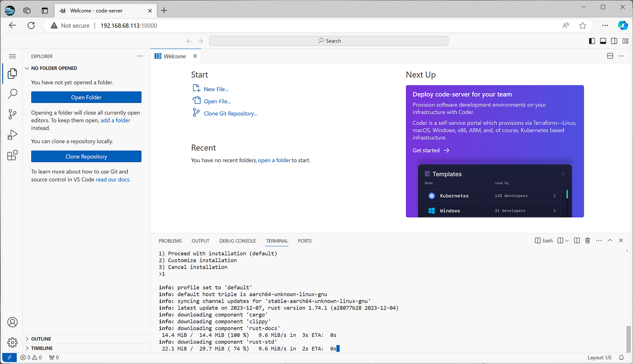Switch to the PROBLEMS tab

tap(170, 241)
